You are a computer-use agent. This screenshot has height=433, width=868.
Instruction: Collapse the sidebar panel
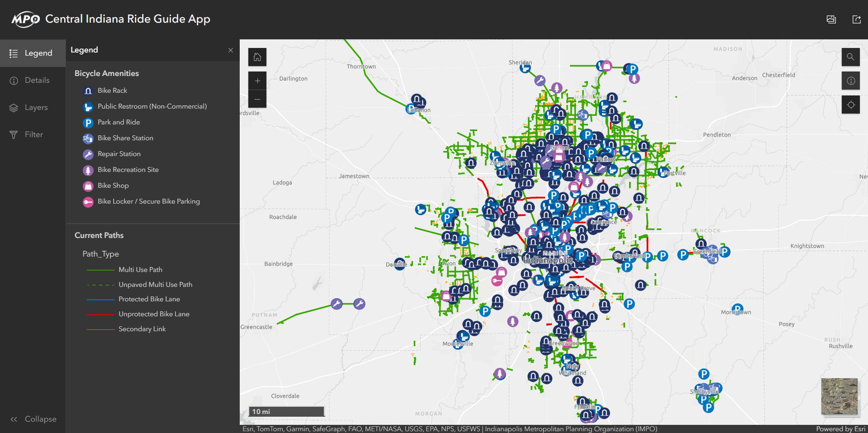pos(33,419)
